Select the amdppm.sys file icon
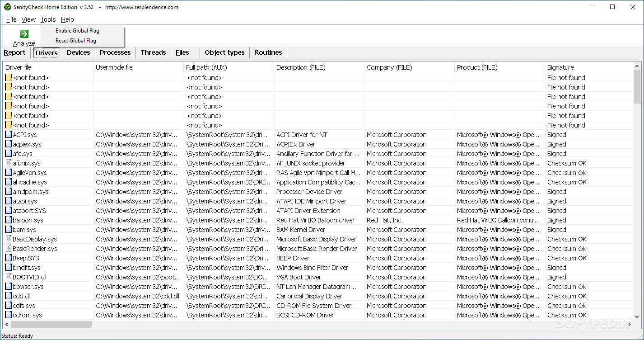This screenshot has height=340, width=644. 9,192
